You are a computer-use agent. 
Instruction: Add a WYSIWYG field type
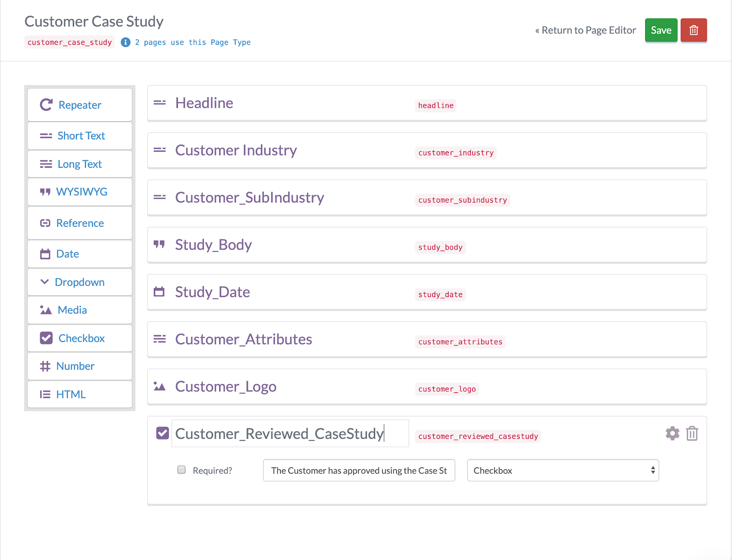80,192
